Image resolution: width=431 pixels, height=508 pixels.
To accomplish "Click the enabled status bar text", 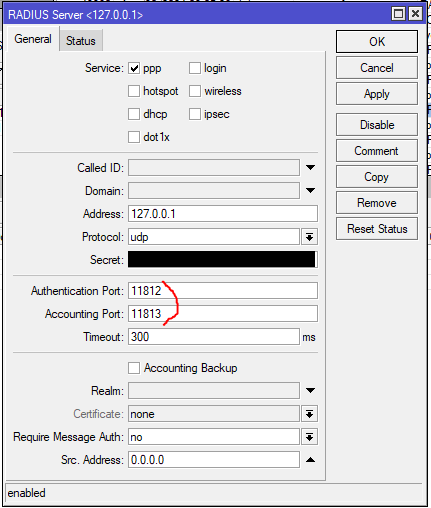I will click(x=26, y=493).
